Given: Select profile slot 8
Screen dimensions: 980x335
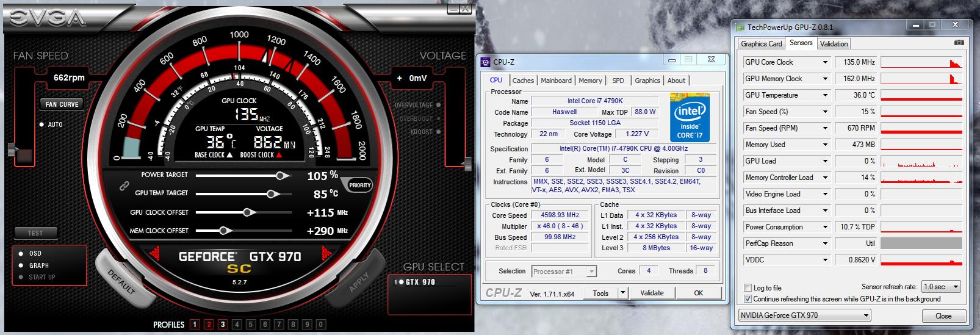Looking at the screenshot, I should point(293,325).
